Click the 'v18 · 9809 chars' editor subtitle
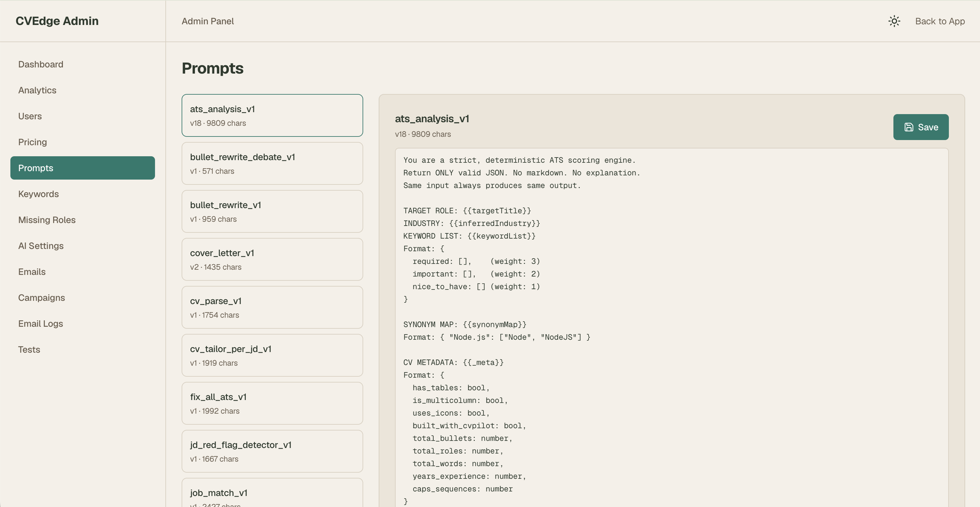Screen dimensions: 980x507 (x=423, y=134)
